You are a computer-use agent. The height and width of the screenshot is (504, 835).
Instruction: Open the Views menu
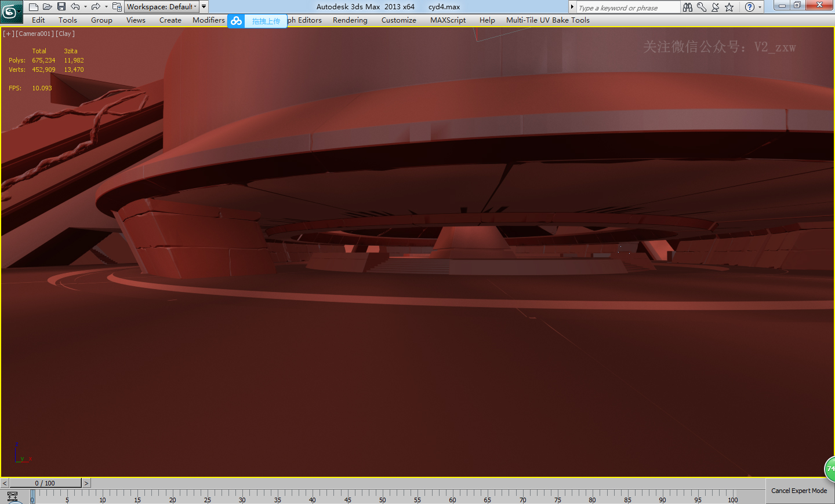pyautogui.click(x=136, y=20)
